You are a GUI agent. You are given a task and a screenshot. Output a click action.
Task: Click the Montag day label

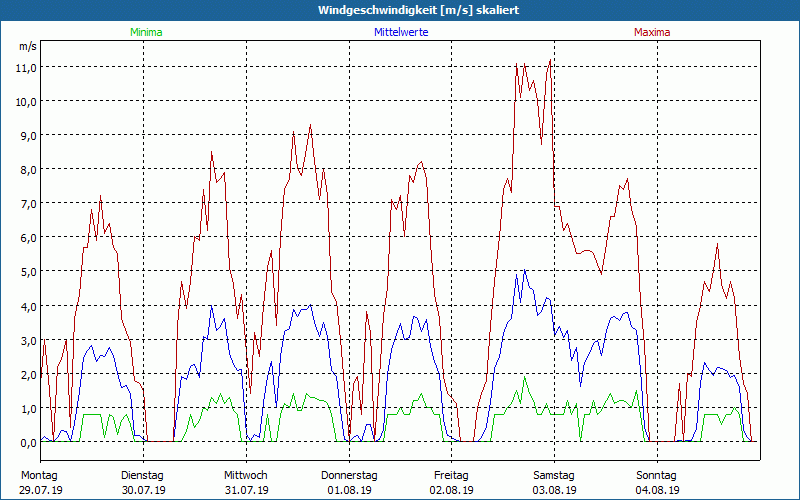pyautogui.click(x=39, y=476)
